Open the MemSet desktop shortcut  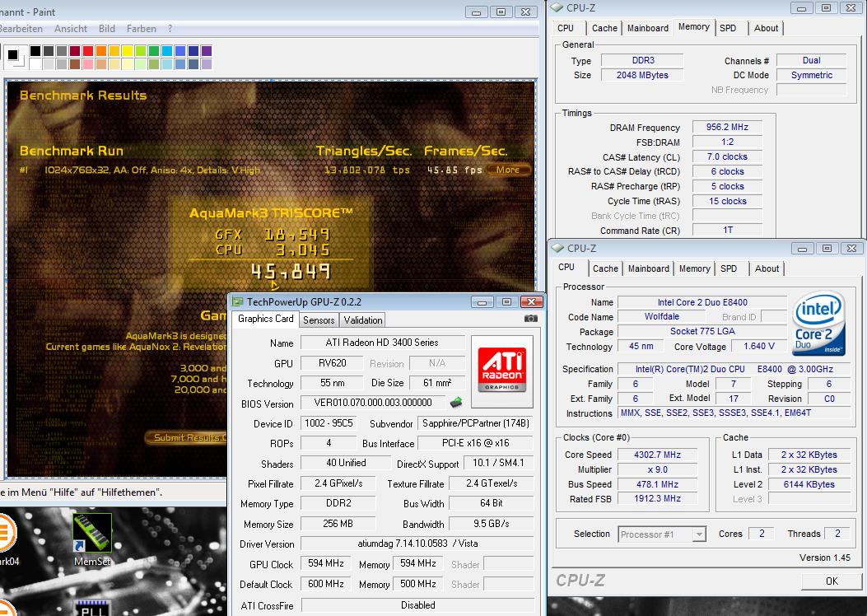[92, 539]
